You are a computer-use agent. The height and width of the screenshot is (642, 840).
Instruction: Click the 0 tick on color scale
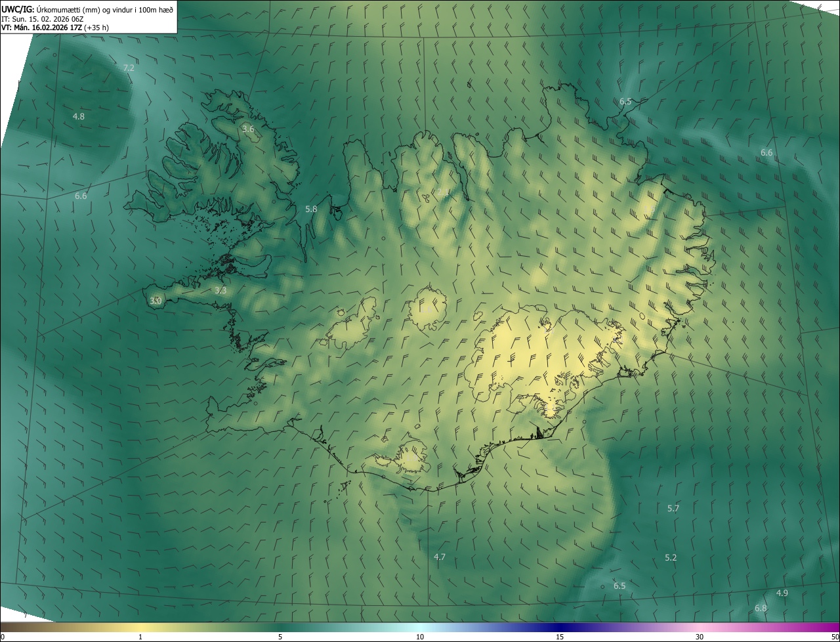point(3,637)
